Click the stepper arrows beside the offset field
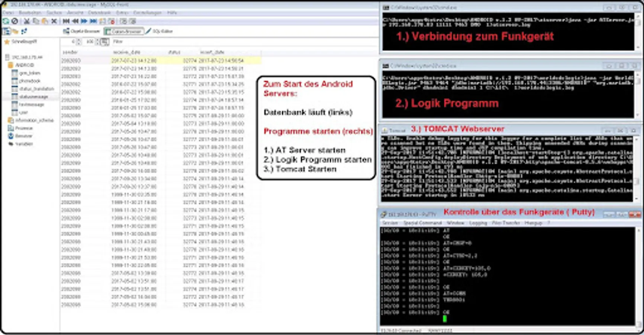The width and height of the screenshot is (644, 335). (78, 42)
